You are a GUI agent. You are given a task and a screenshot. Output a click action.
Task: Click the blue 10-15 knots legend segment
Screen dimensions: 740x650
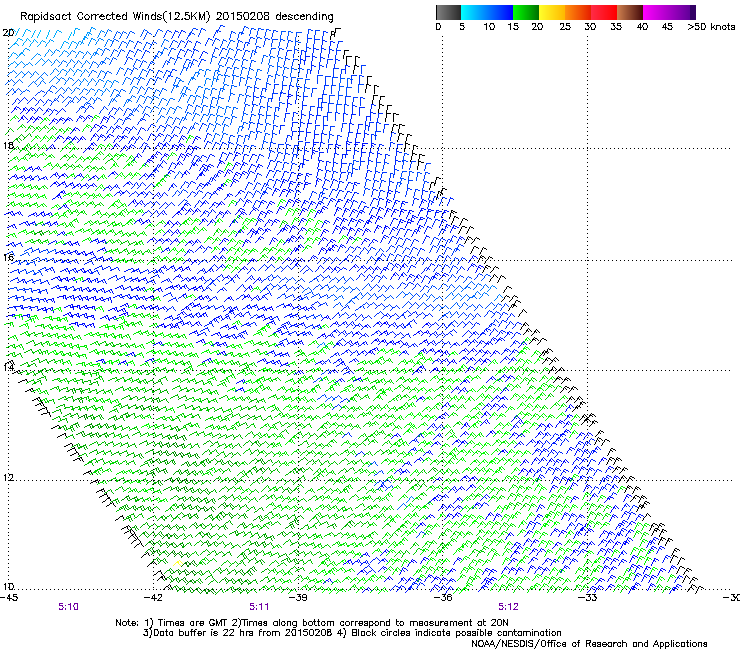pyautogui.click(x=499, y=12)
